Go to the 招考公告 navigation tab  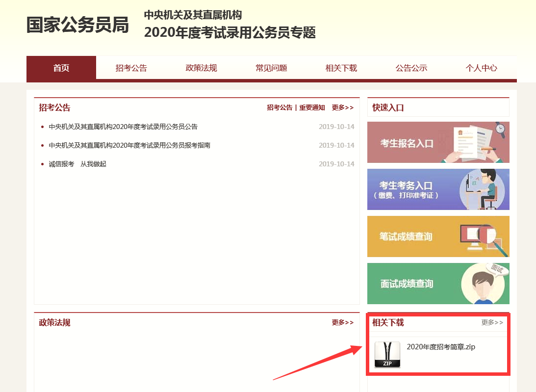click(131, 68)
